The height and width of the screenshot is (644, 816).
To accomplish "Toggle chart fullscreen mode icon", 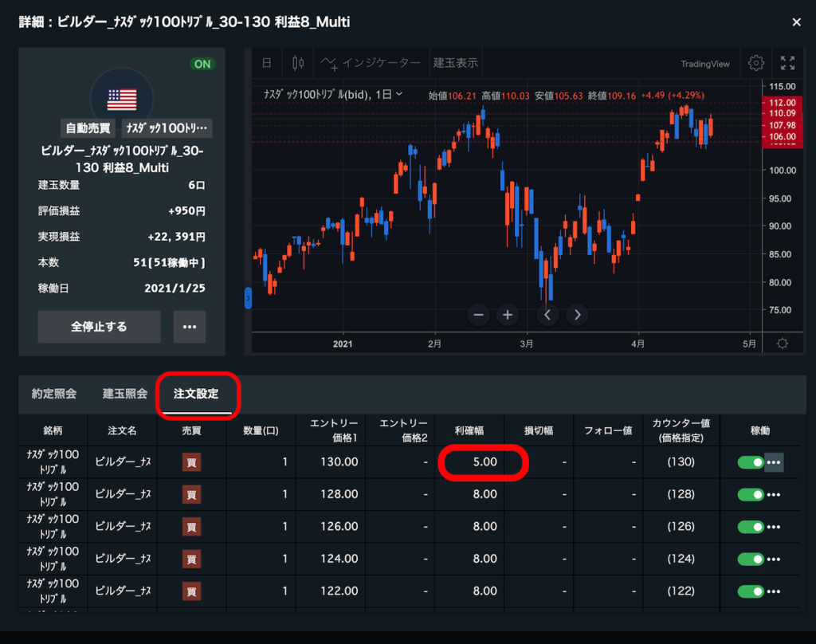I will (x=787, y=63).
